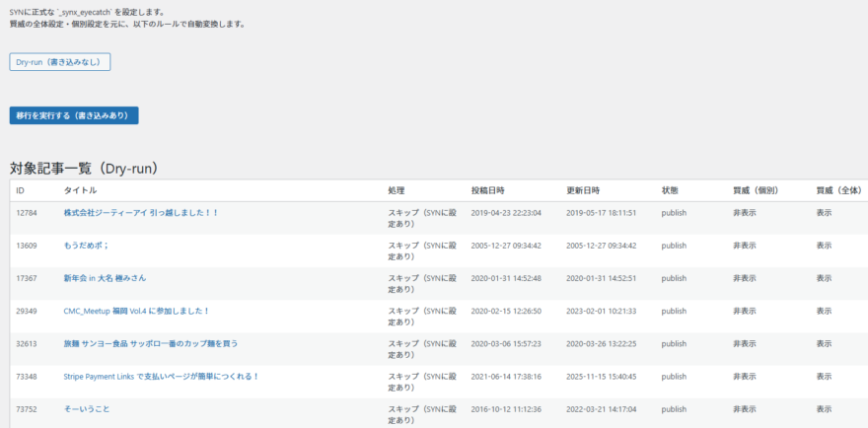The height and width of the screenshot is (428, 868).
Task: Click the update date 2023-02-01 10:21:33
Action: click(x=601, y=311)
